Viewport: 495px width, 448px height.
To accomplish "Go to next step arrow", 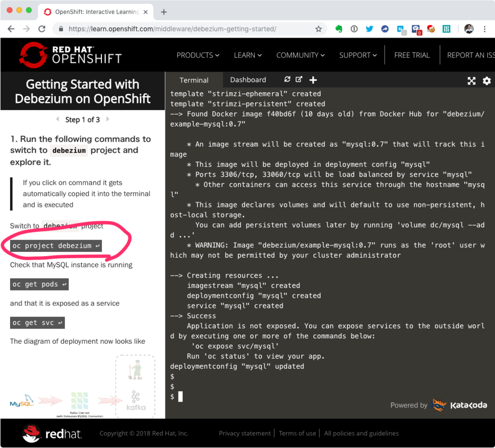I will (x=108, y=119).
